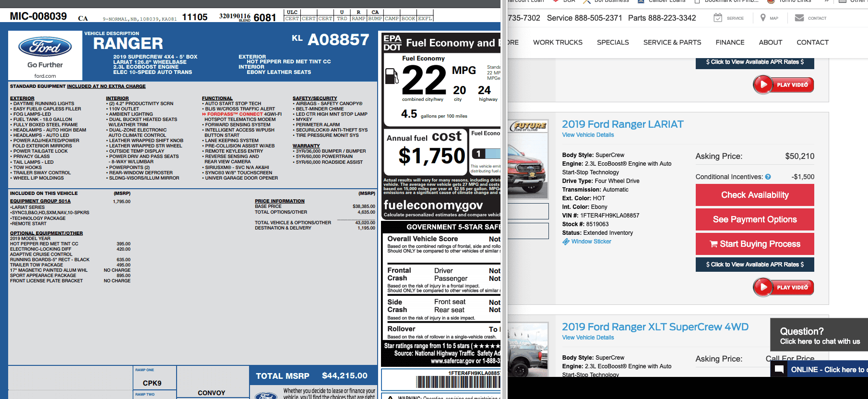Click the Stock # 8519063 text

pyautogui.click(x=585, y=224)
